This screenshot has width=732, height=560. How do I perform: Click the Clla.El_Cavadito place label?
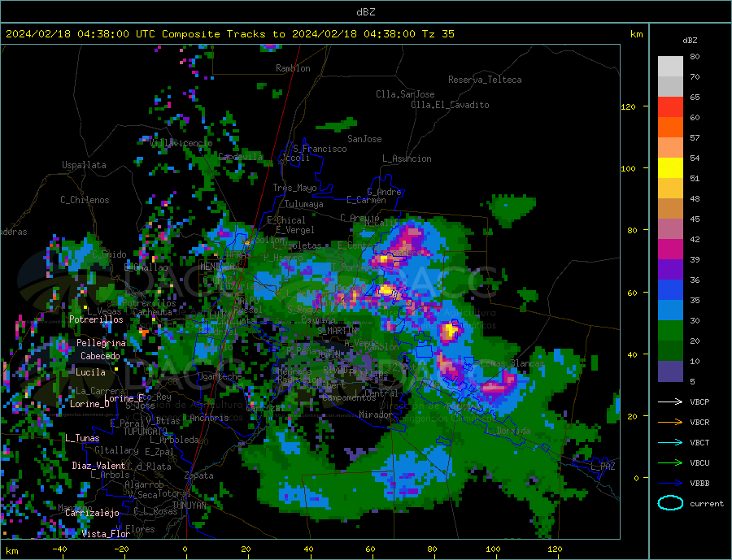tap(450, 105)
